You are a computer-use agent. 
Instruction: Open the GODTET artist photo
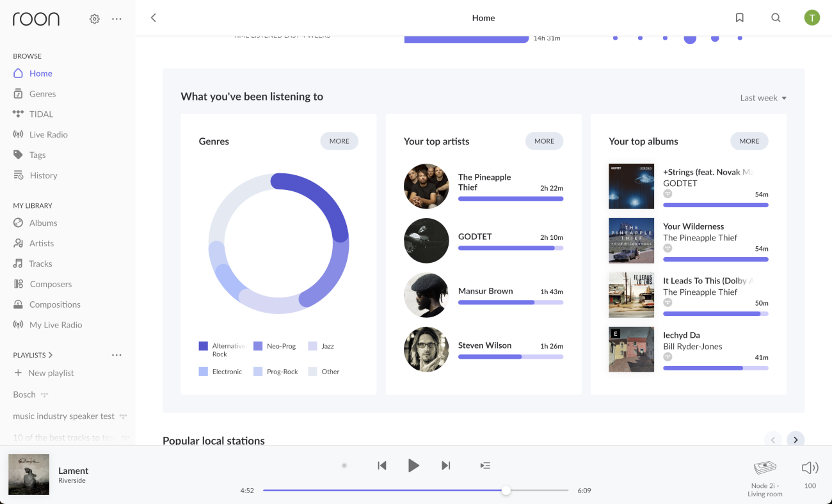click(426, 240)
